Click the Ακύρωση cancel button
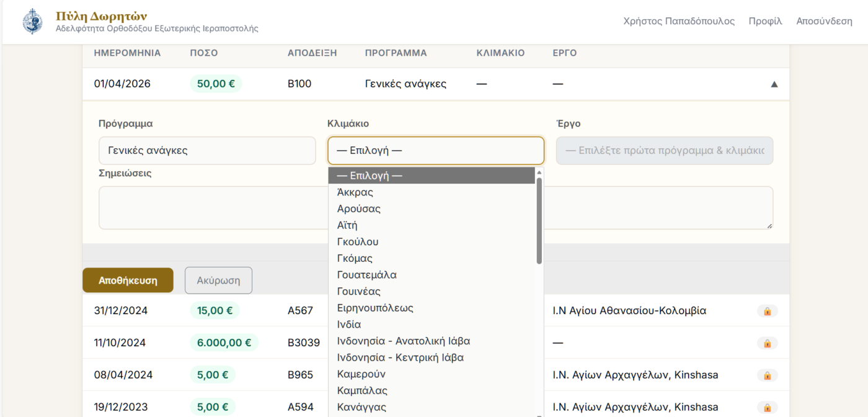The image size is (868, 417). [x=218, y=280]
